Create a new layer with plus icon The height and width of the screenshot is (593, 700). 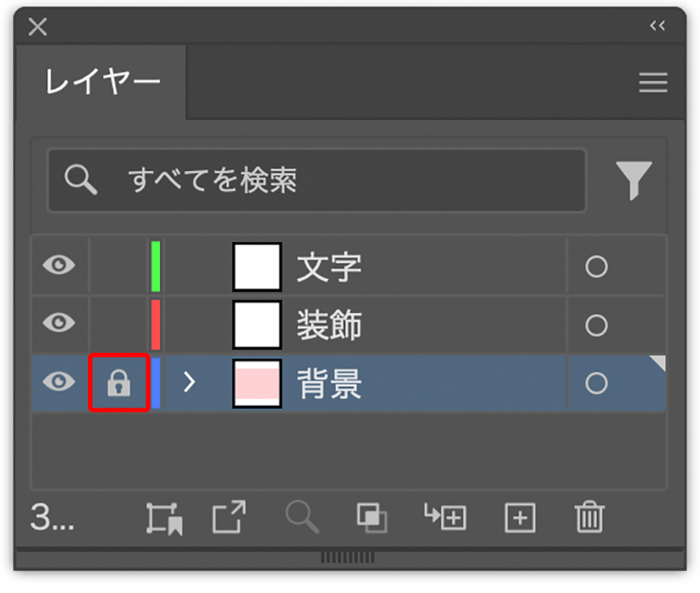[519, 518]
